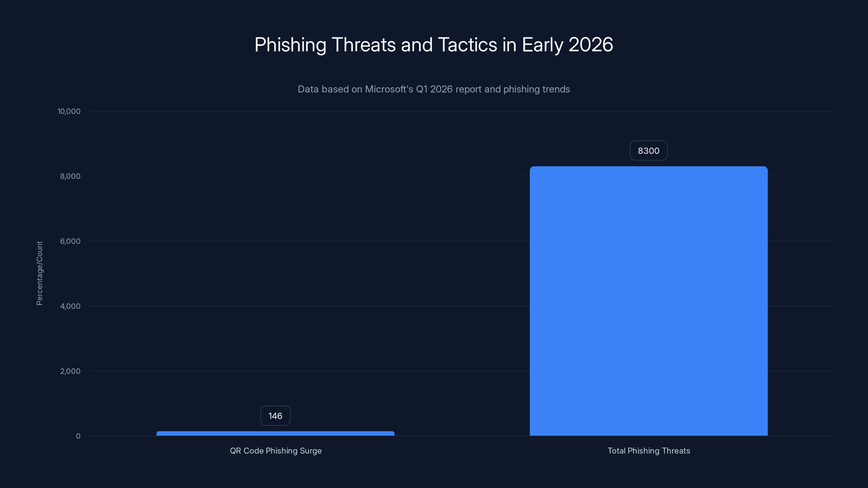
Task: Click the 146 value label
Action: coord(275,416)
